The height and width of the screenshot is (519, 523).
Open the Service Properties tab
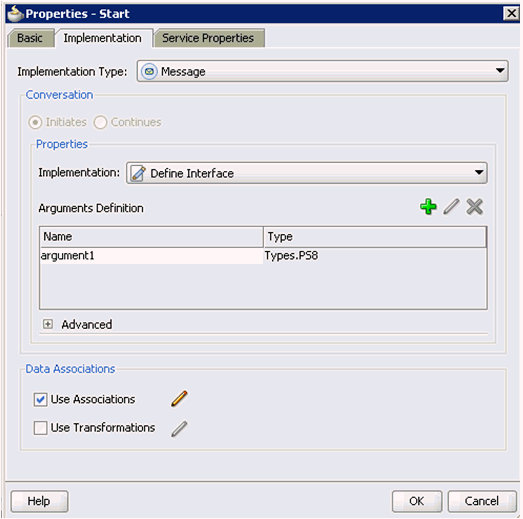coord(208,38)
